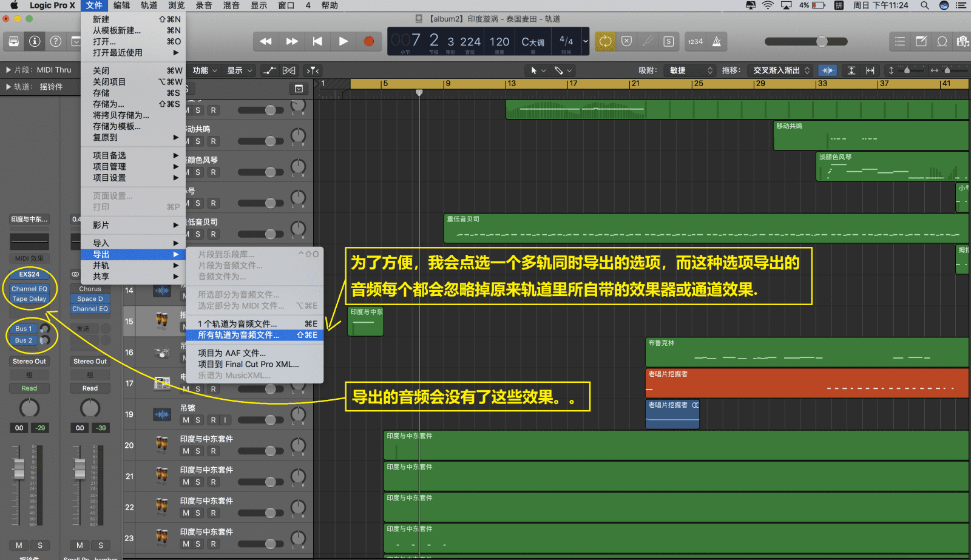Screen dimensions: 971x560
Task: Adjust horizontal zoom slider
Action: (x=947, y=70)
